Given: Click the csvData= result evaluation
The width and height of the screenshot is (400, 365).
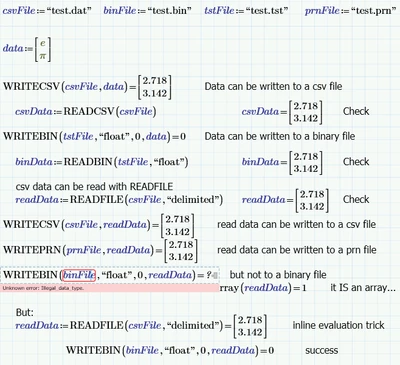Looking at the screenshot, I should coord(282,112).
